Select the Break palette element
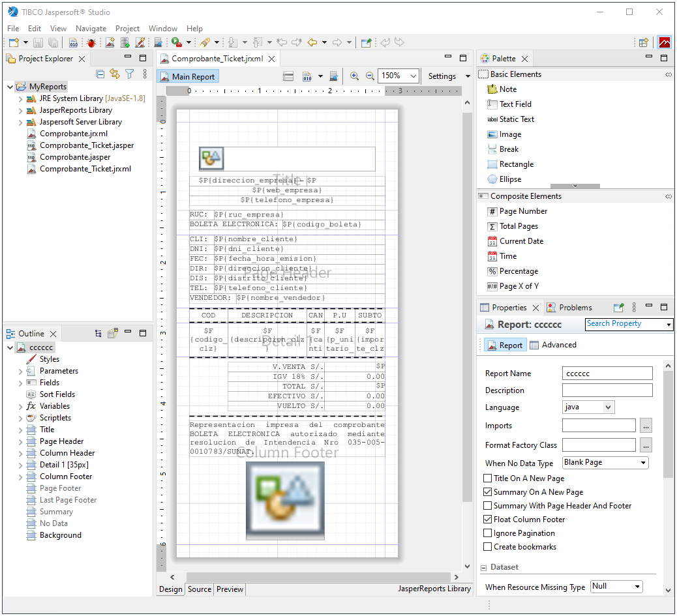The height and width of the screenshot is (616, 677). click(x=503, y=149)
